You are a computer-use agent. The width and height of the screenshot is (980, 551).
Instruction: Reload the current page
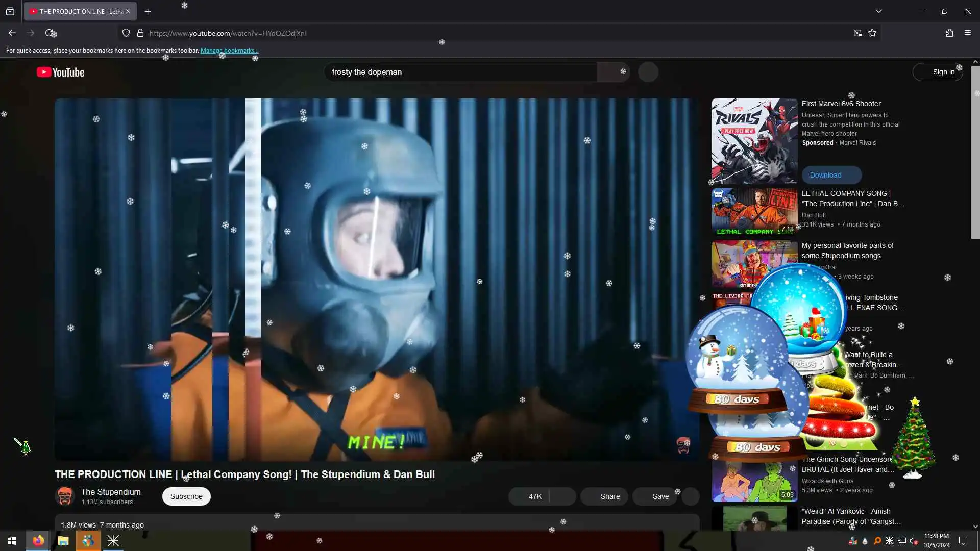50,33
